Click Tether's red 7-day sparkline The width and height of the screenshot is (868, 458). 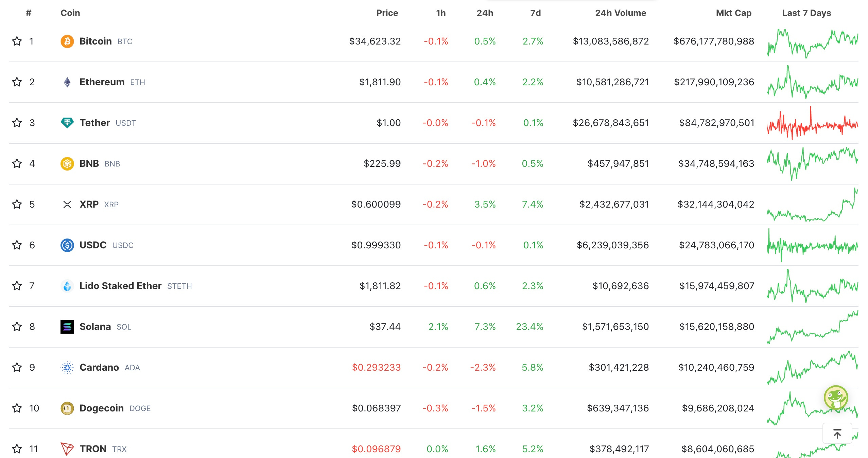point(812,123)
